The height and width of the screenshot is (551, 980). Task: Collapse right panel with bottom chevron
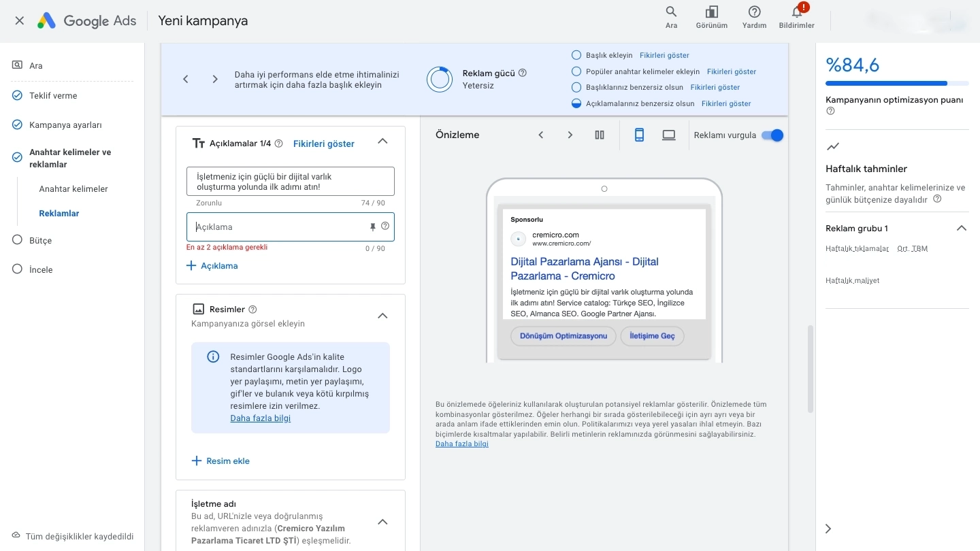[828, 529]
